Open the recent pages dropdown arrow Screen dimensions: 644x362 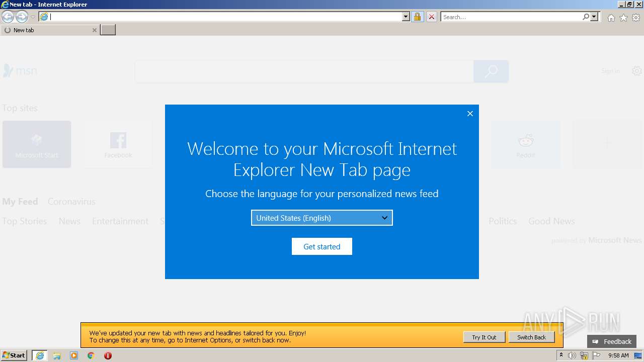[x=33, y=17]
